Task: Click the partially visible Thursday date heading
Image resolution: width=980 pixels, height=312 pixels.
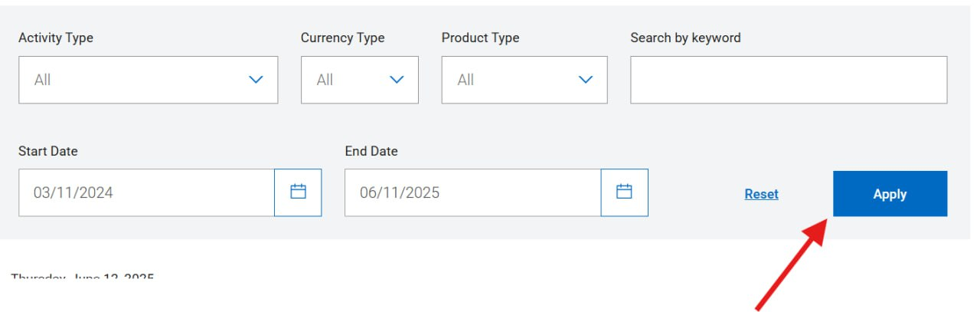Action: pyautogui.click(x=83, y=277)
